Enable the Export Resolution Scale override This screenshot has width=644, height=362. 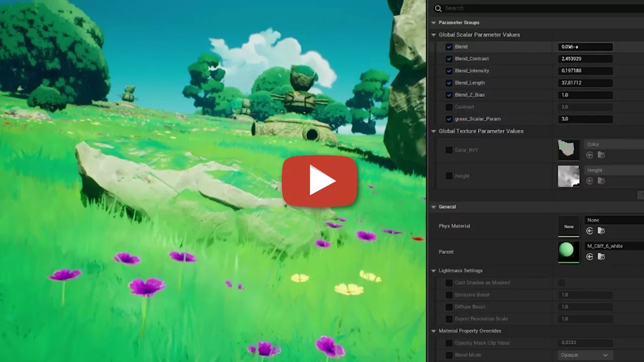point(449,319)
